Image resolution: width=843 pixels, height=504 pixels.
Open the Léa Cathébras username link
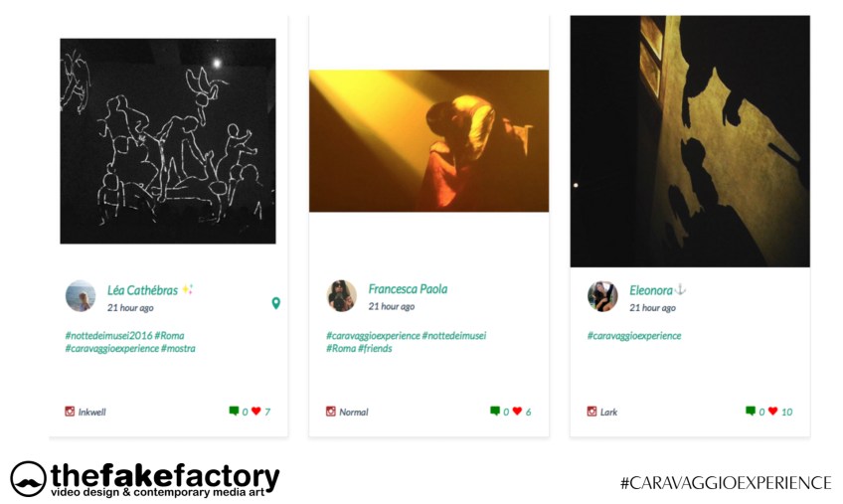[142, 290]
